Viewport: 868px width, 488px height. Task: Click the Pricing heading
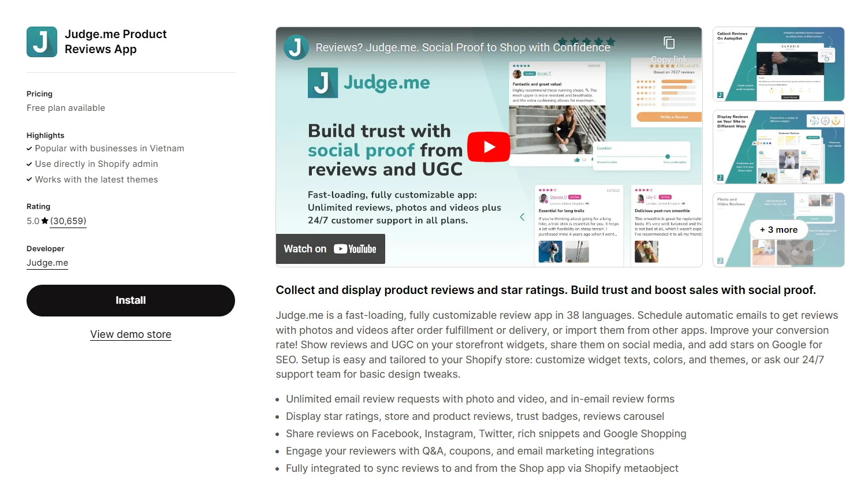[39, 94]
